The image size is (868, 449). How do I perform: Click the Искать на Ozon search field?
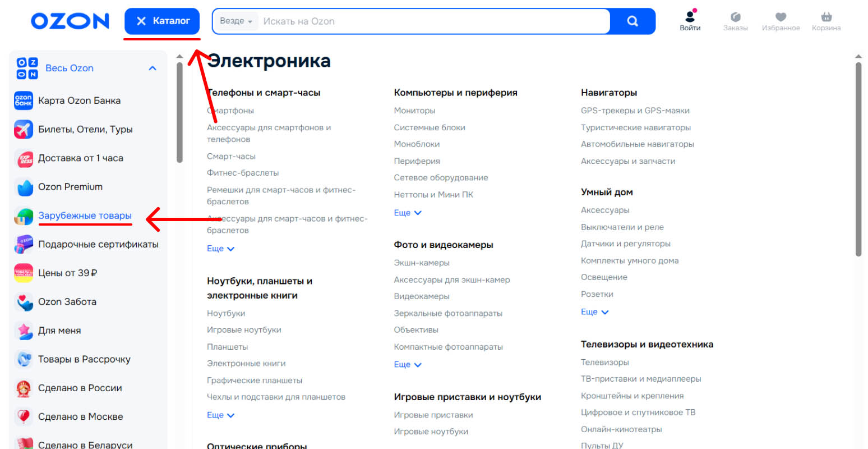click(x=432, y=21)
